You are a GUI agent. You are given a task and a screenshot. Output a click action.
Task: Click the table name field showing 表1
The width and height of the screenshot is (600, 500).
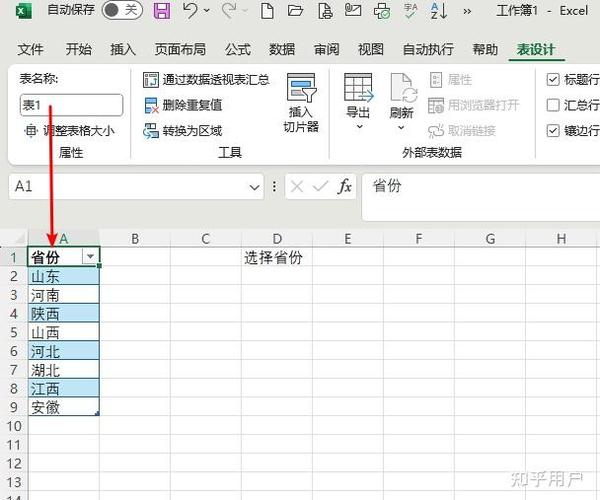[71, 105]
